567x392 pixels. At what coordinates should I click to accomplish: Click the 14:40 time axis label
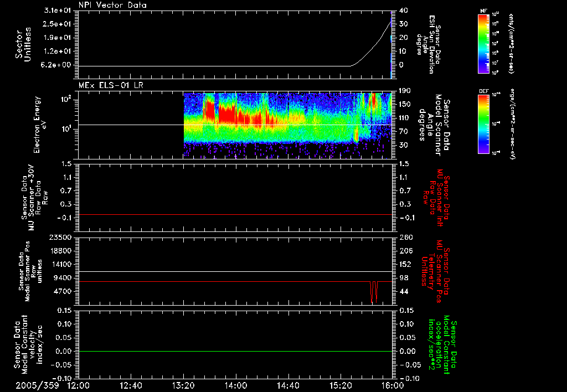click(288, 385)
